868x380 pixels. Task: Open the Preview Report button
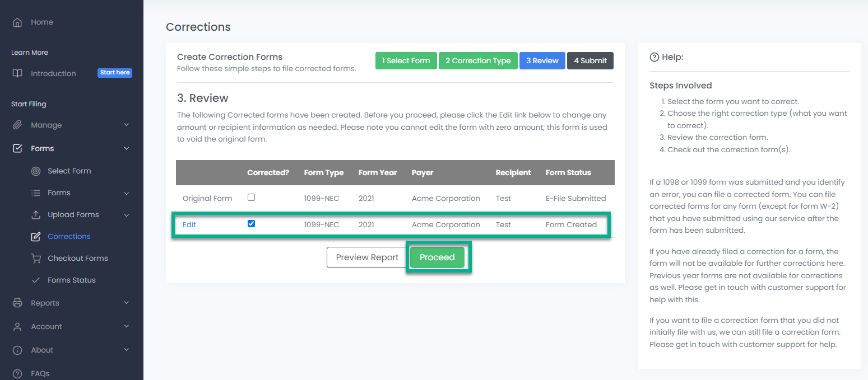pyautogui.click(x=366, y=257)
